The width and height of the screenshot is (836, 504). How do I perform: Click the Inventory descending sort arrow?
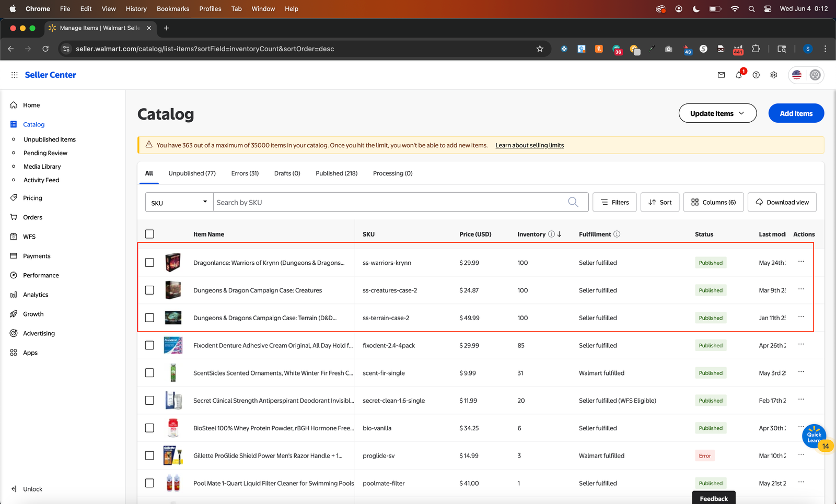click(x=560, y=234)
